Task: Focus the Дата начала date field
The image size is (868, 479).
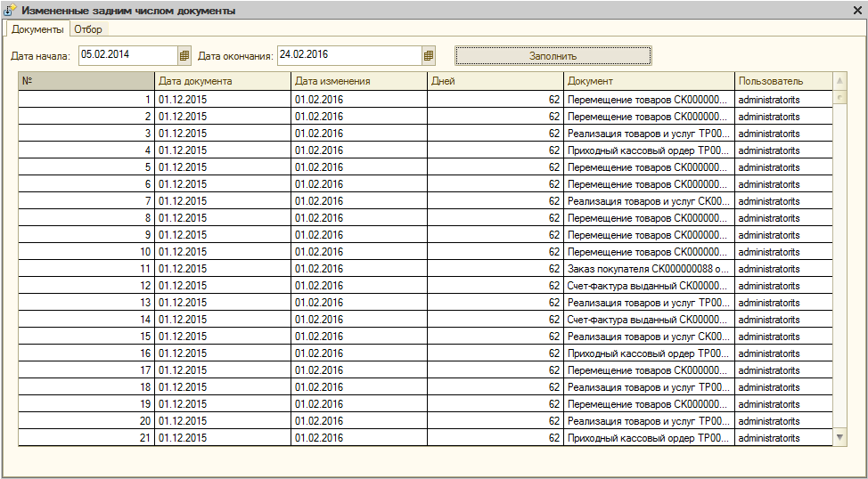Action: (x=128, y=55)
